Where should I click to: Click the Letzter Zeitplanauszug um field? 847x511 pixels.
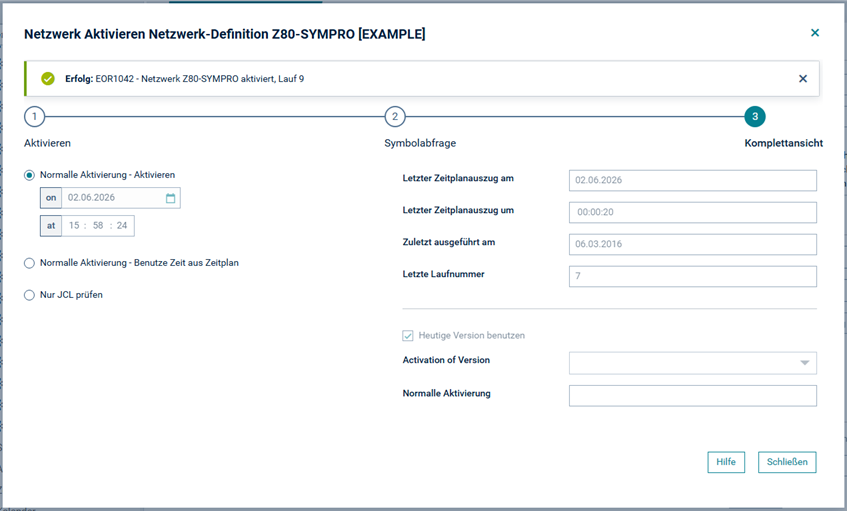point(693,212)
